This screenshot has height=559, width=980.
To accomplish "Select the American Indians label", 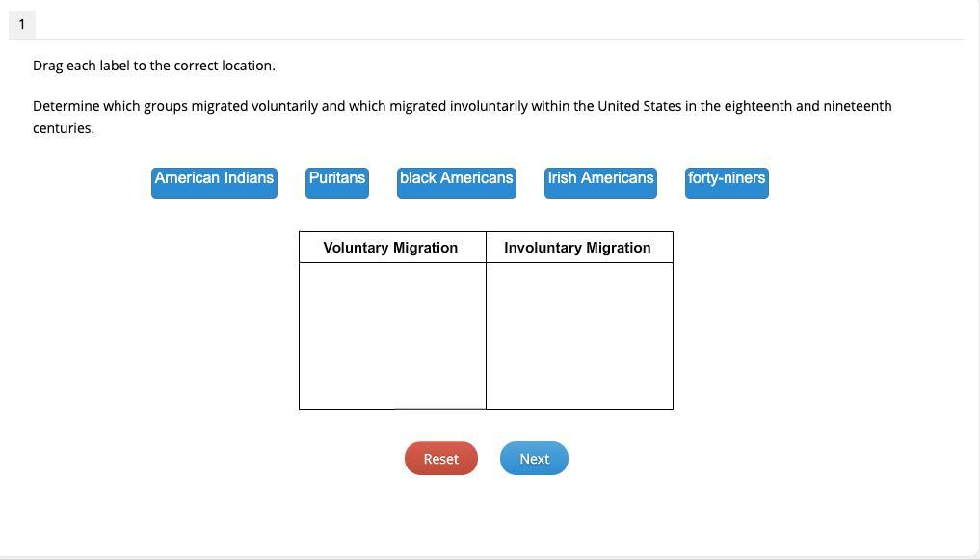I will 214,182.
